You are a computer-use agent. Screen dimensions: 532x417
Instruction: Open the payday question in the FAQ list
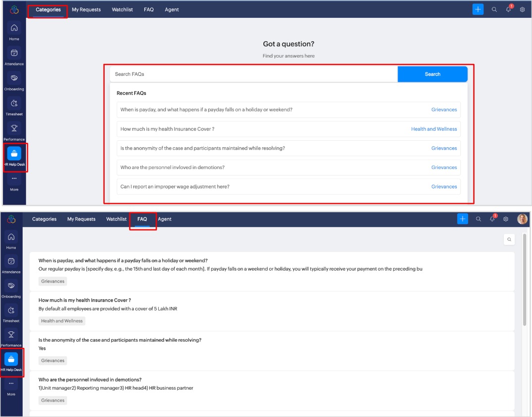pyautogui.click(x=123, y=261)
